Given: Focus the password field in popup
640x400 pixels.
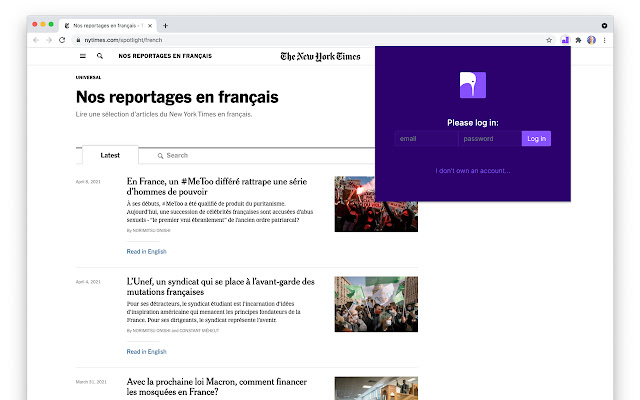Looking at the screenshot, I should [490, 139].
